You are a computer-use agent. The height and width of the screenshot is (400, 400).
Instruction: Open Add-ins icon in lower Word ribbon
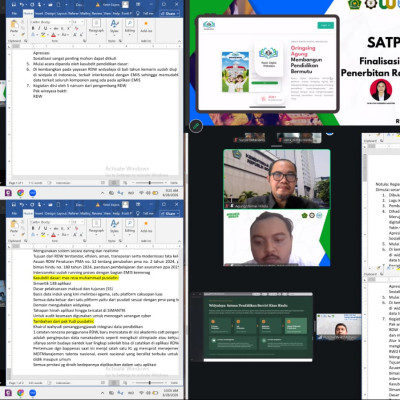[x=146, y=226]
